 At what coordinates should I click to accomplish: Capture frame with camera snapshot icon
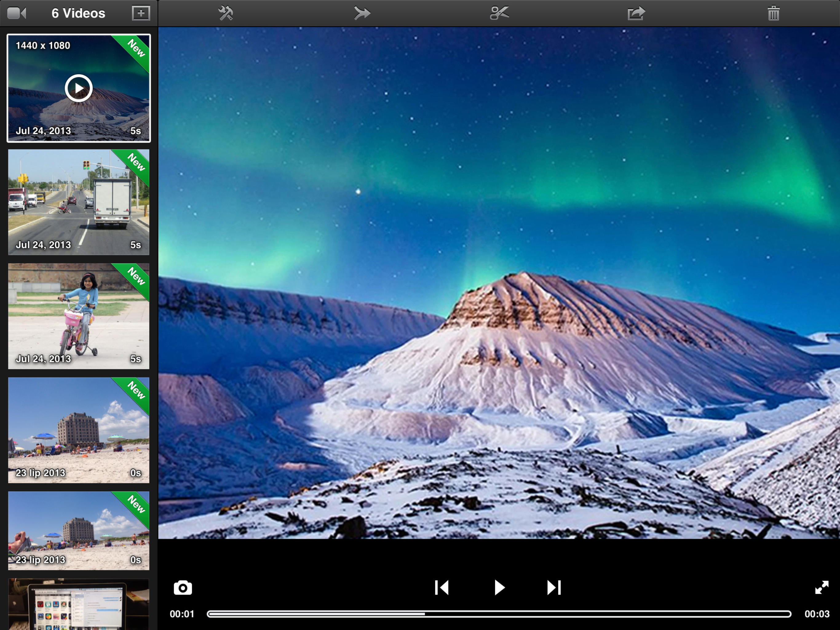tap(183, 588)
